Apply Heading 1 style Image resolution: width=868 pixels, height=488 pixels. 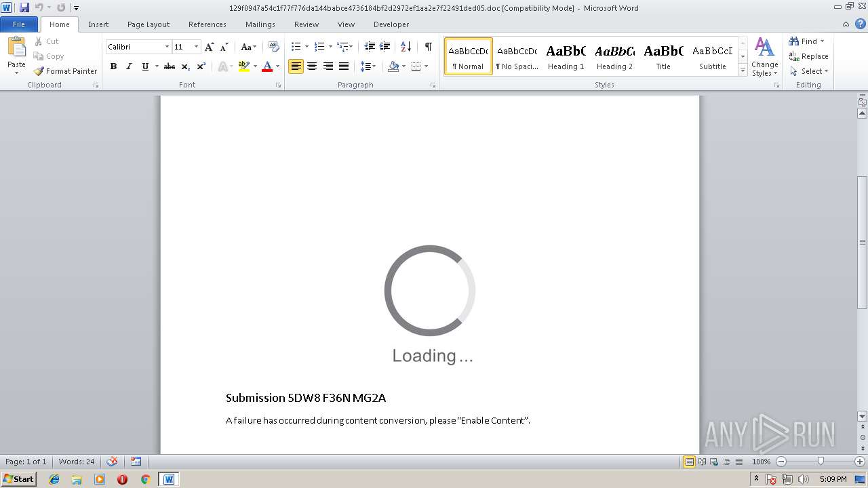click(566, 57)
